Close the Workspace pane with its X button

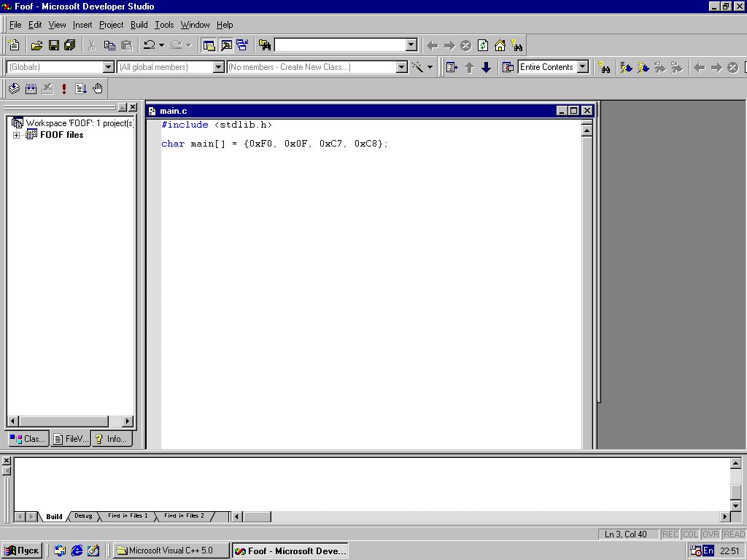pos(133,107)
